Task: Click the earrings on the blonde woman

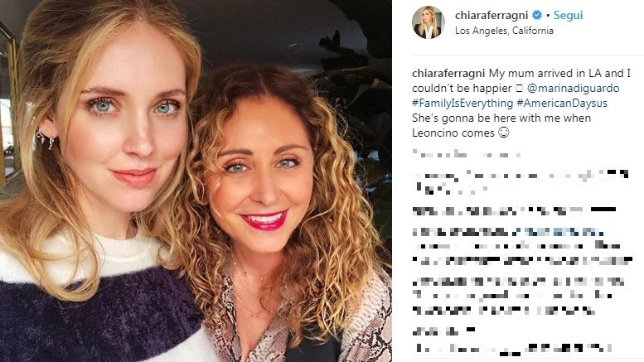Action: click(x=44, y=138)
